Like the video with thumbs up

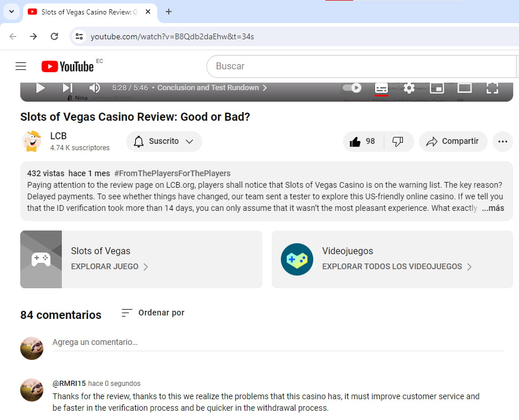(363, 142)
